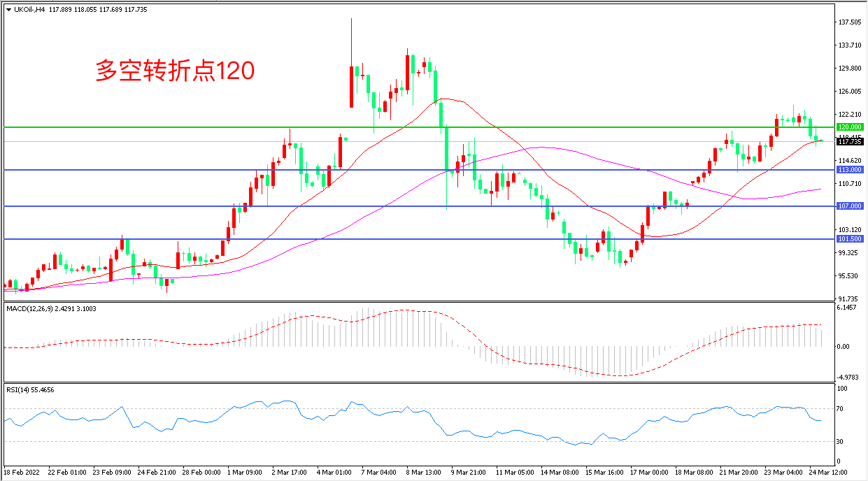Screen dimensions: 868x481
Task: Click the 30 level on RSI scale
Action: [x=842, y=441]
